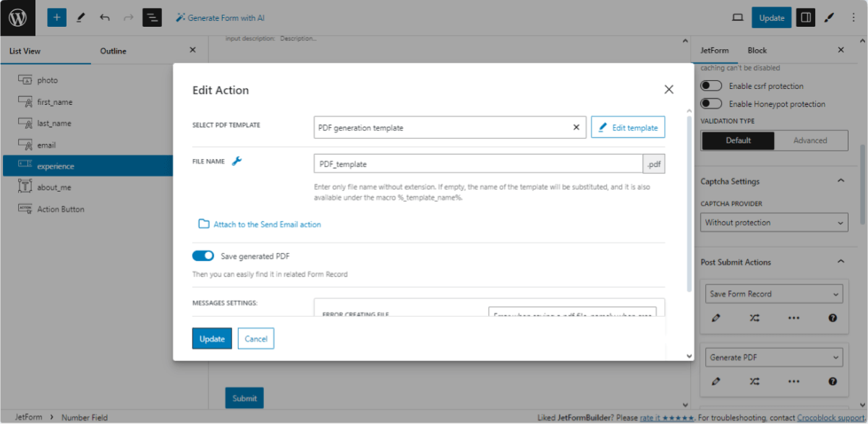This screenshot has width=868, height=424.
Task: Open conditional logic icon for Generate PDF action
Action: [754, 381]
